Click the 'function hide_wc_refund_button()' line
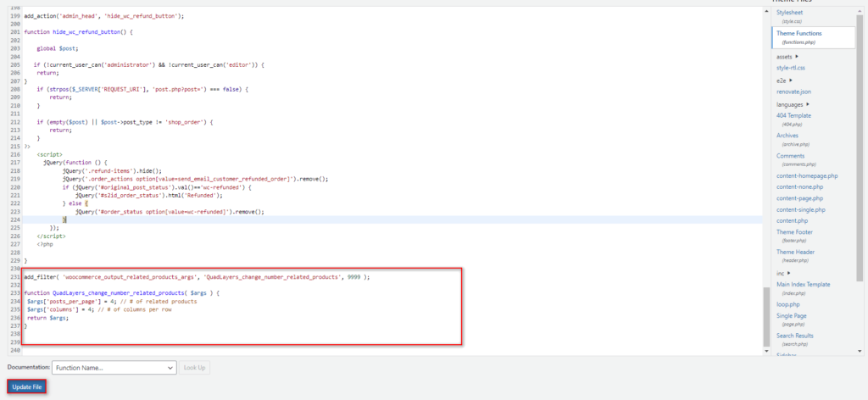This screenshot has height=400, width=868. coord(79,32)
